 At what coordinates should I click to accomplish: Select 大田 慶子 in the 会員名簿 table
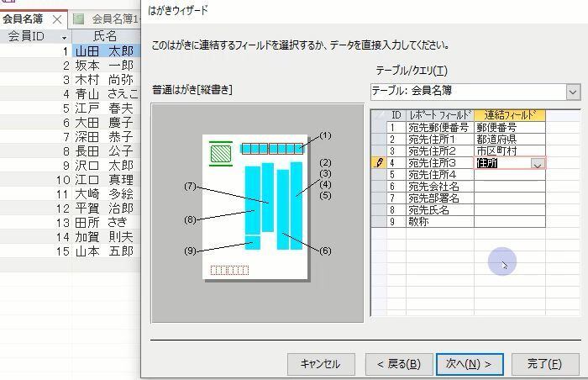click(106, 123)
